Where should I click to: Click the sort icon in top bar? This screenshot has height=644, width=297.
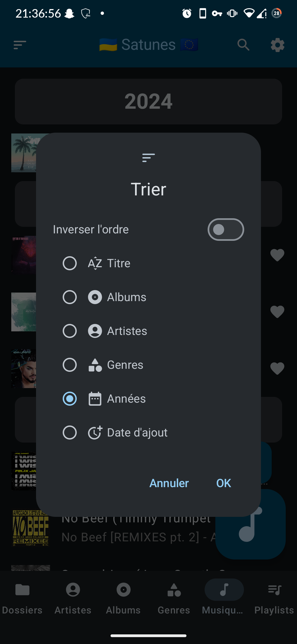coord(20,45)
